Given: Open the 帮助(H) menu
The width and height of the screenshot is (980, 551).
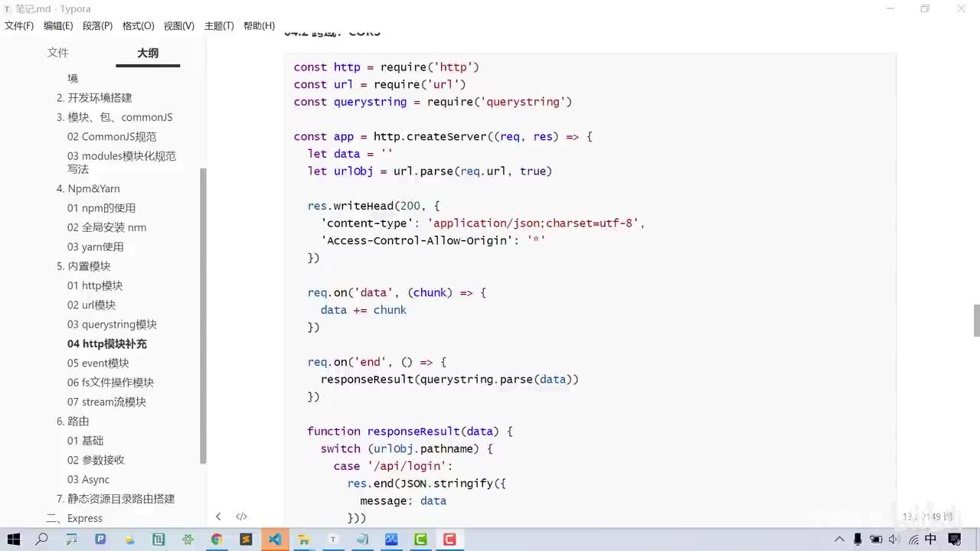Looking at the screenshot, I should pos(259,26).
